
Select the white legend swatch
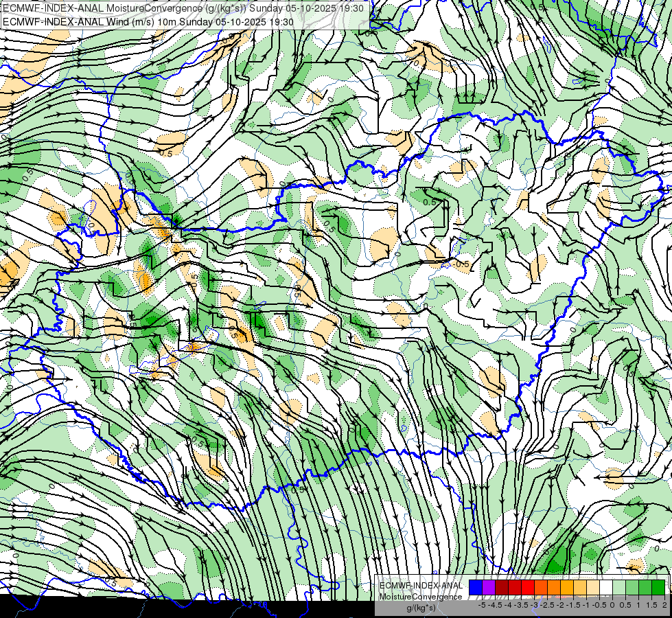pos(606,588)
